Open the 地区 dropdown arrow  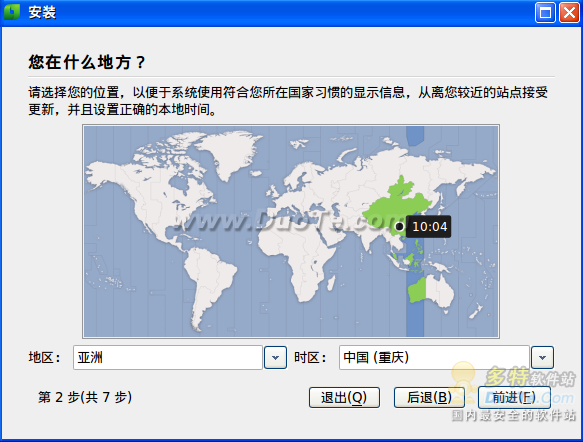click(275, 358)
